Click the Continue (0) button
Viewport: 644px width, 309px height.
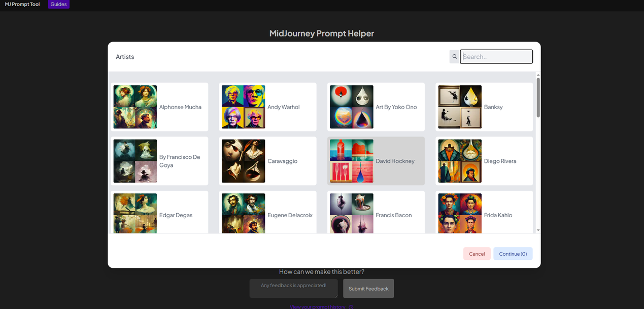coord(513,254)
